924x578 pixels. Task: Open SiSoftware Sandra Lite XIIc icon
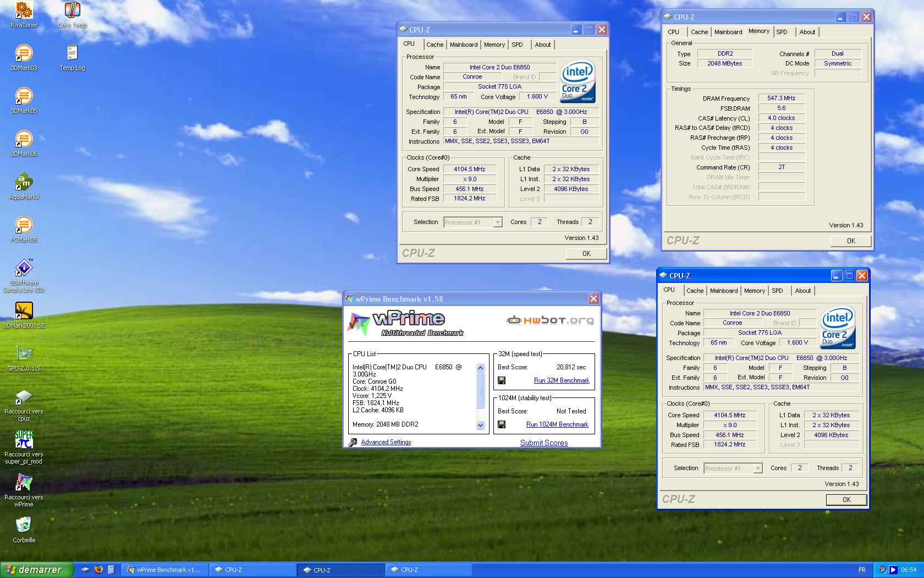point(24,276)
